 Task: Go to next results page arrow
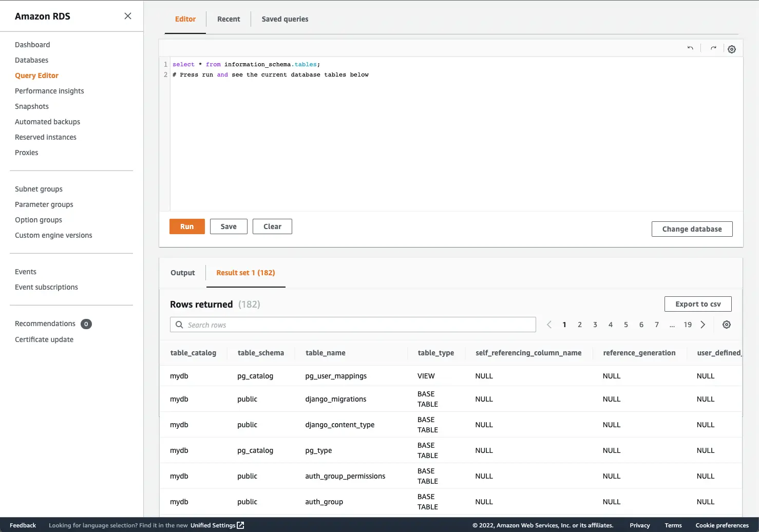click(x=703, y=325)
